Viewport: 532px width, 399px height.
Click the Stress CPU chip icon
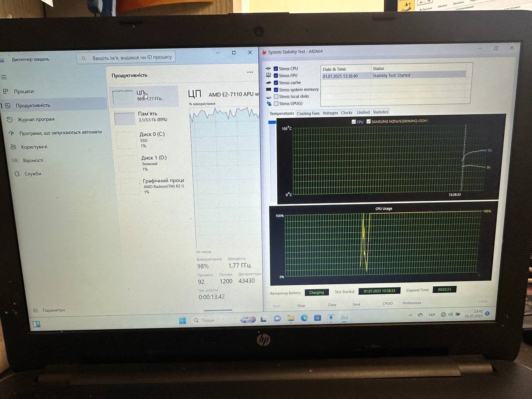[x=268, y=69]
